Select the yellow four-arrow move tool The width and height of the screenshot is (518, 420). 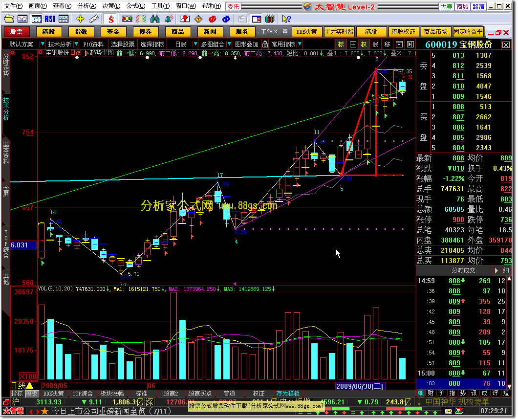pos(80,19)
